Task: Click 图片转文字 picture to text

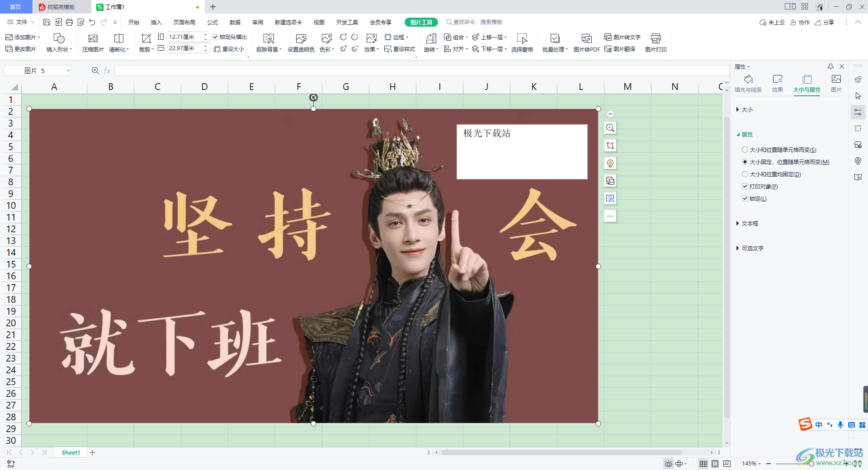Action: [623, 37]
